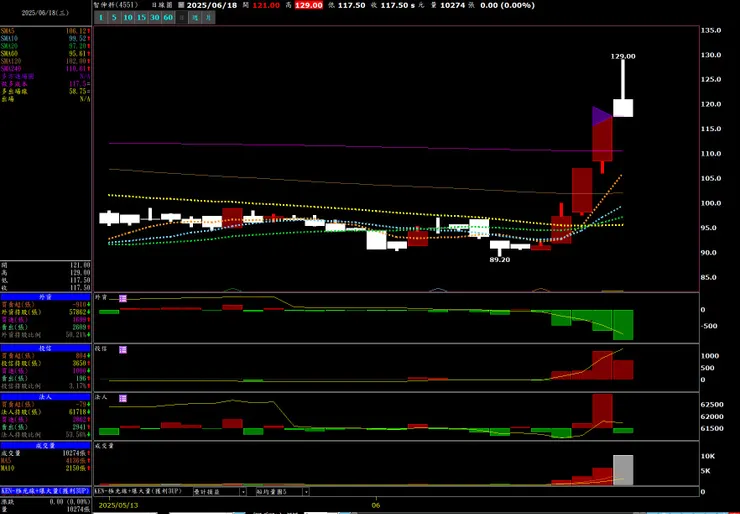Switch to the 1-minute timeframe button
The width and height of the screenshot is (740, 514).
click(x=101, y=18)
